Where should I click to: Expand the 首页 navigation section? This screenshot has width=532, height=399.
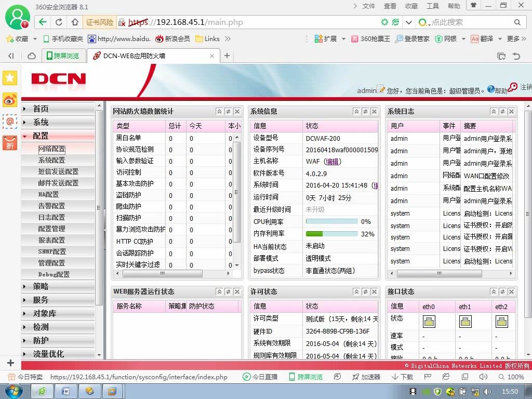(58, 109)
